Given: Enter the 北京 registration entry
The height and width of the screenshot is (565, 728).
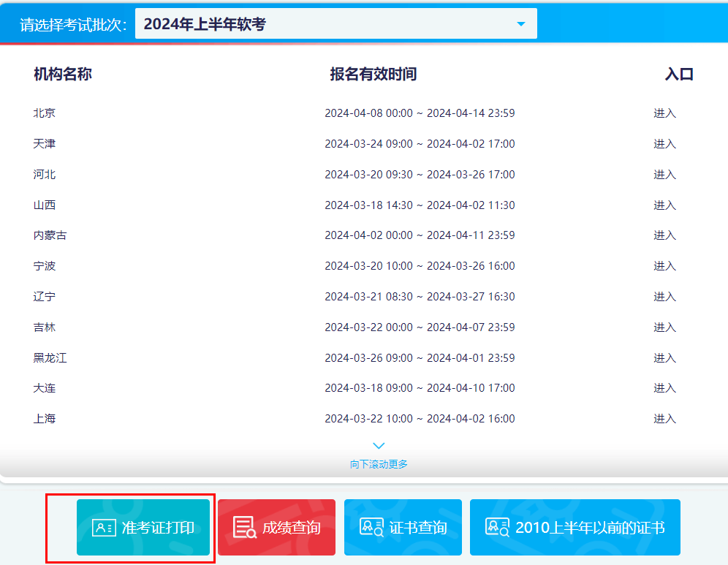Looking at the screenshot, I should (x=665, y=113).
